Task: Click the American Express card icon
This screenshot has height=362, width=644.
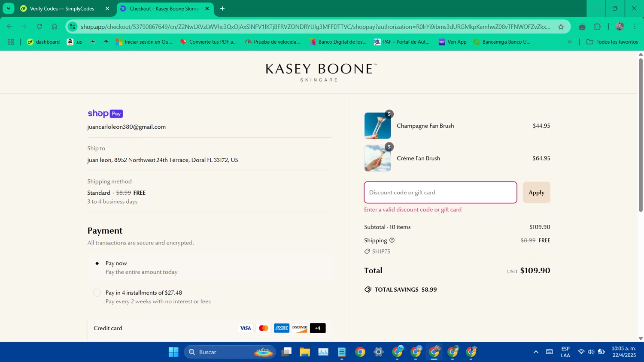Action: tap(282, 328)
